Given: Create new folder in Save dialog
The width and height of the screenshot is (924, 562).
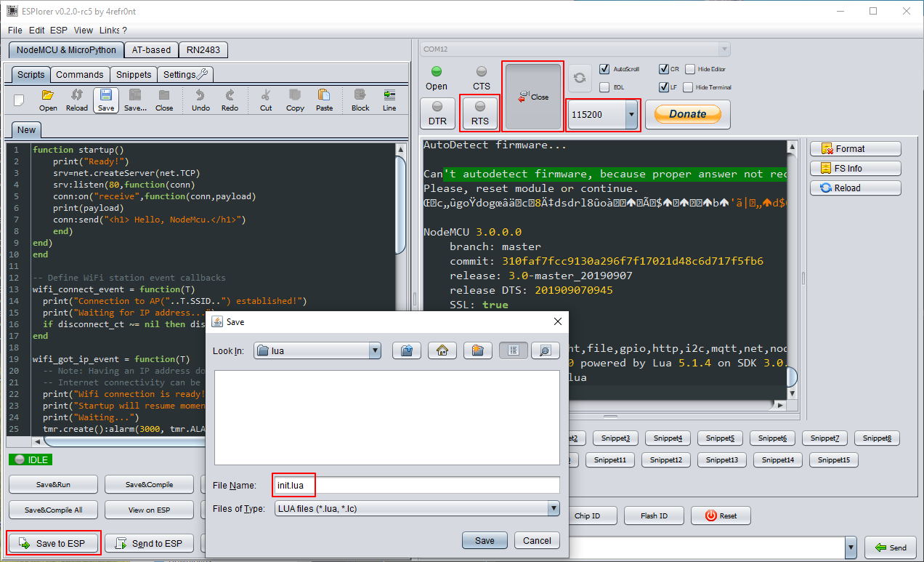Looking at the screenshot, I should [477, 350].
